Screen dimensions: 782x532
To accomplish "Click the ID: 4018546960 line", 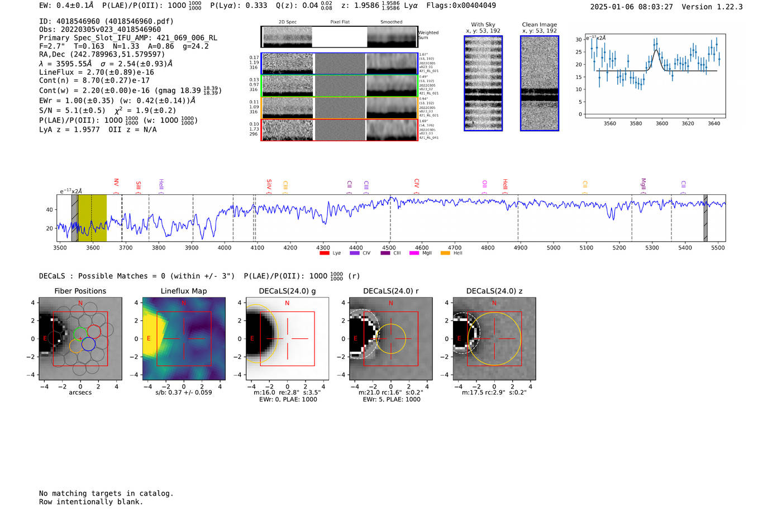I will (x=106, y=21).
